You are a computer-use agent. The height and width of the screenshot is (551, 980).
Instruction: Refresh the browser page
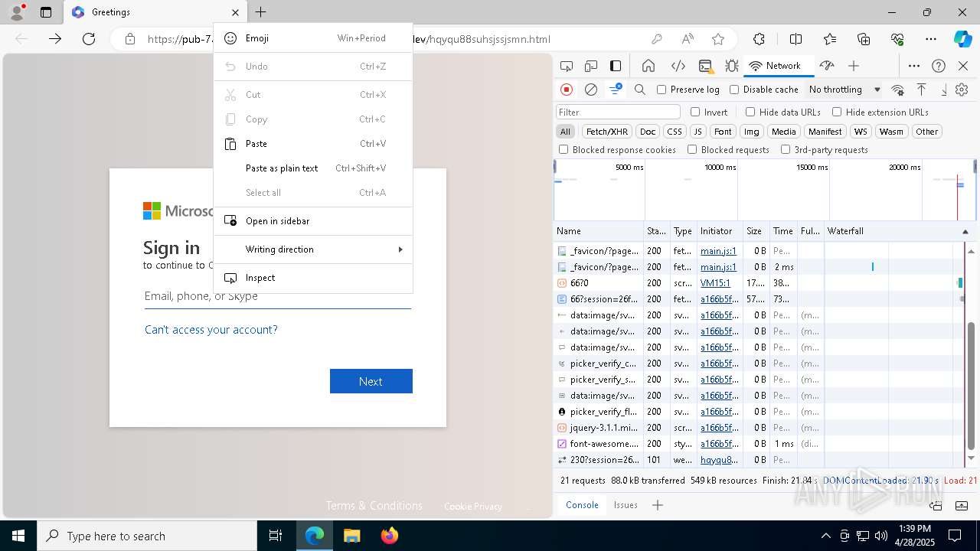89,39
